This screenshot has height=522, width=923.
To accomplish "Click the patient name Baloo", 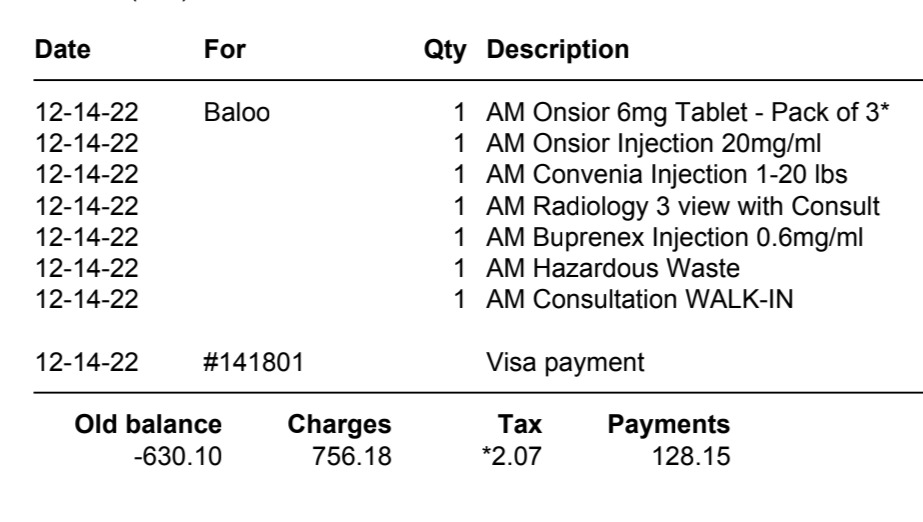I will click(x=237, y=112).
